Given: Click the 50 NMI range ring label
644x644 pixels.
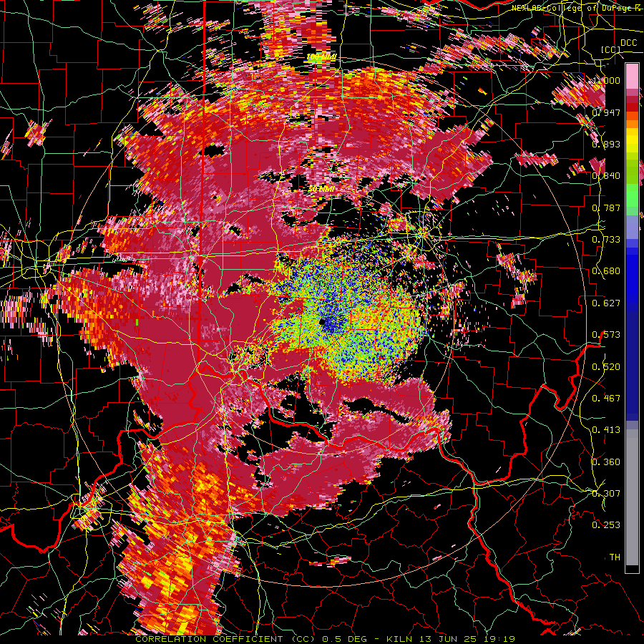Looking at the screenshot, I should coord(321,189).
